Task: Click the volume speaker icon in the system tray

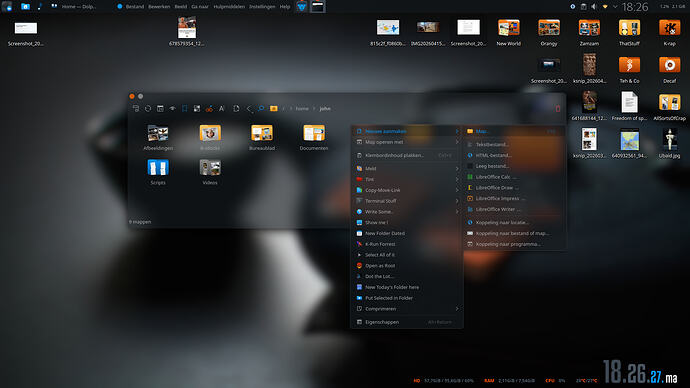Action: click(x=594, y=7)
